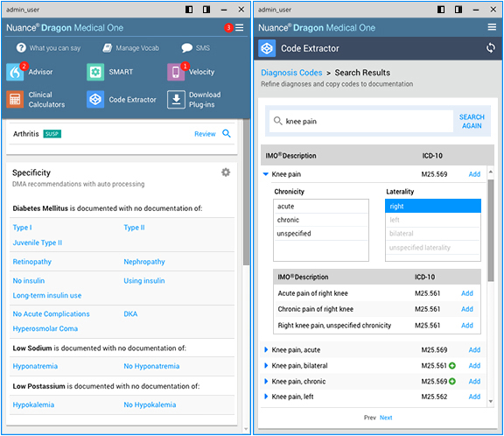The width and height of the screenshot is (504, 436).
Task: Click Review link for Arthritis
Action: point(205,134)
